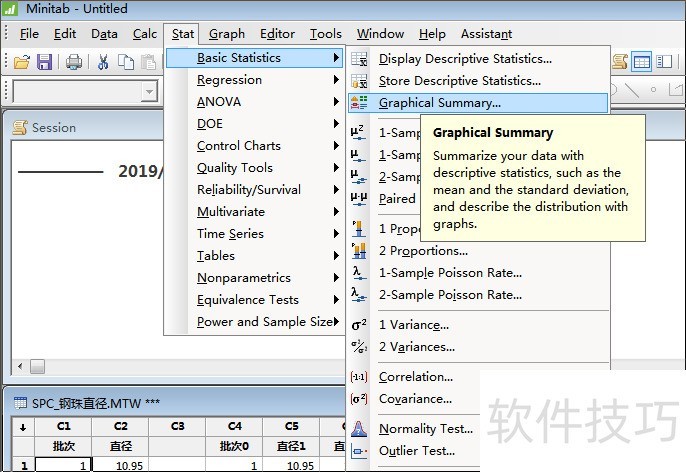This screenshot has width=686, height=472.
Task: Click the Copy toolbar icon
Action: [x=126, y=62]
